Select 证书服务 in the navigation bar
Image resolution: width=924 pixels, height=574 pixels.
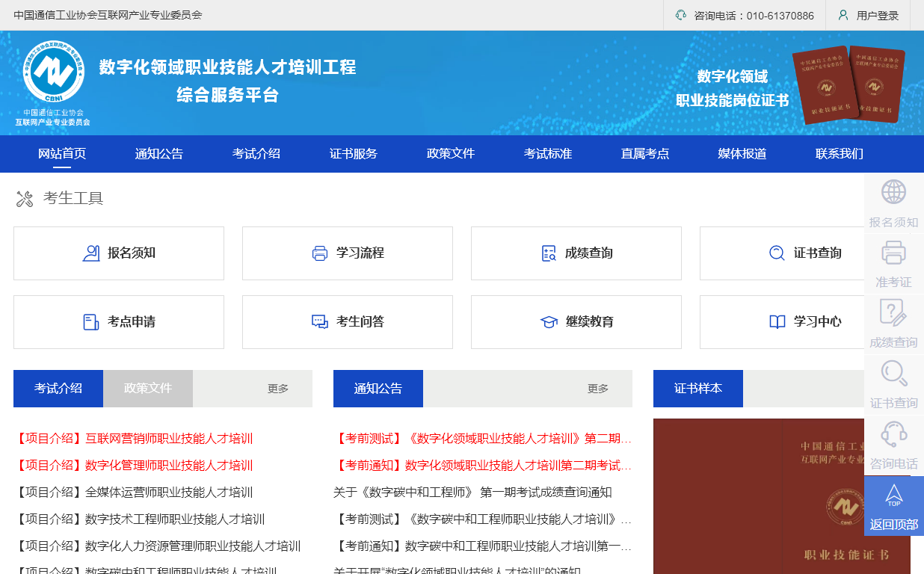coord(354,154)
